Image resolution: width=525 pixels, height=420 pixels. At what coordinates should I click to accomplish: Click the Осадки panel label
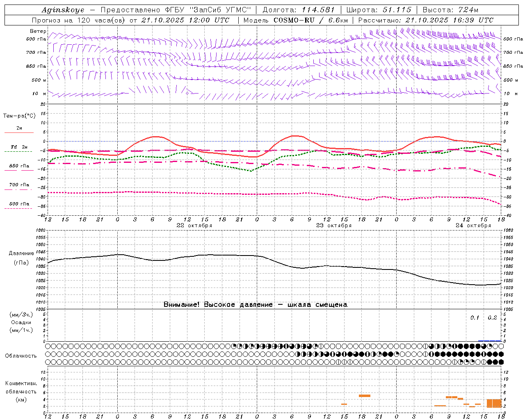pyautogui.click(x=21, y=322)
